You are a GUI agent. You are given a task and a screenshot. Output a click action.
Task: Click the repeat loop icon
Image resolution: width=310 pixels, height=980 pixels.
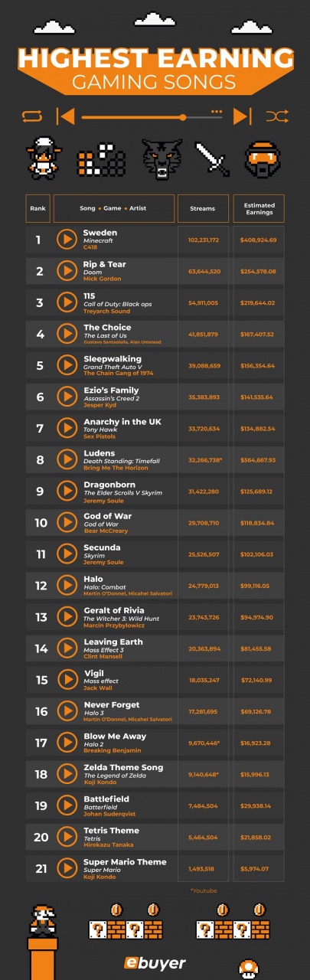[34, 116]
